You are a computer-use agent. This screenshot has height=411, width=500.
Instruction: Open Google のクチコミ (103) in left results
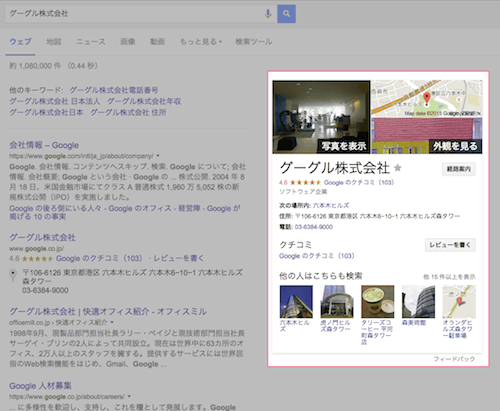pos(99,258)
